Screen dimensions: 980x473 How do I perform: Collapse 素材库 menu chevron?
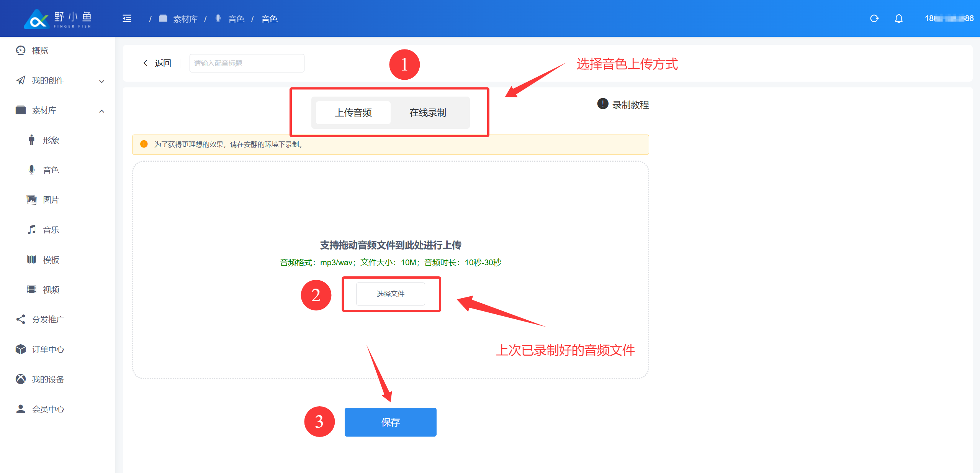click(101, 111)
